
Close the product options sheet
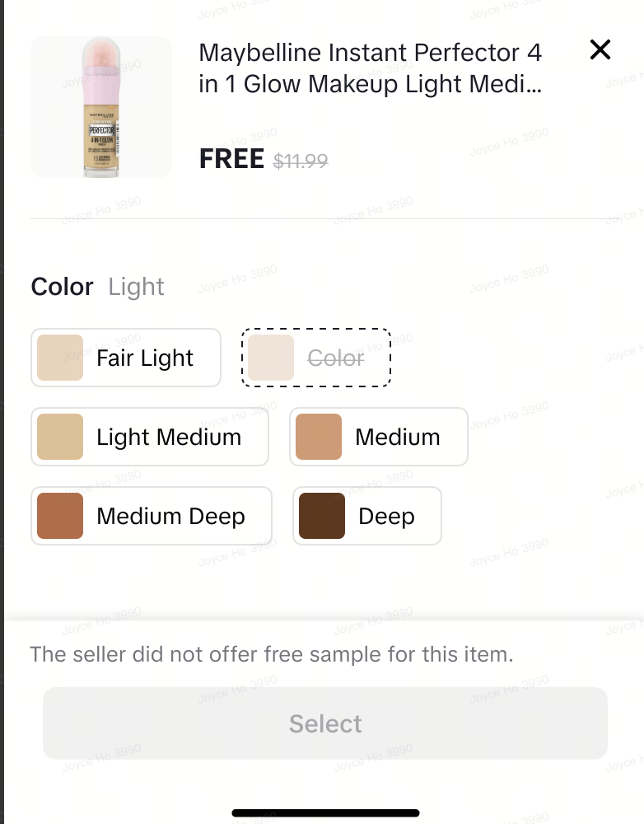pyautogui.click(x=600, y=50)
